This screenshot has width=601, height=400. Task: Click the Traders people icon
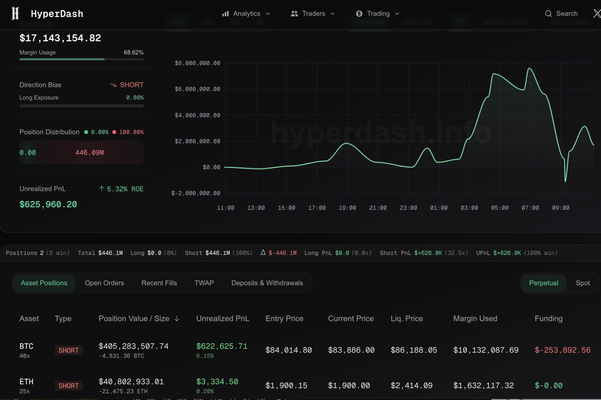pos(294,13)
